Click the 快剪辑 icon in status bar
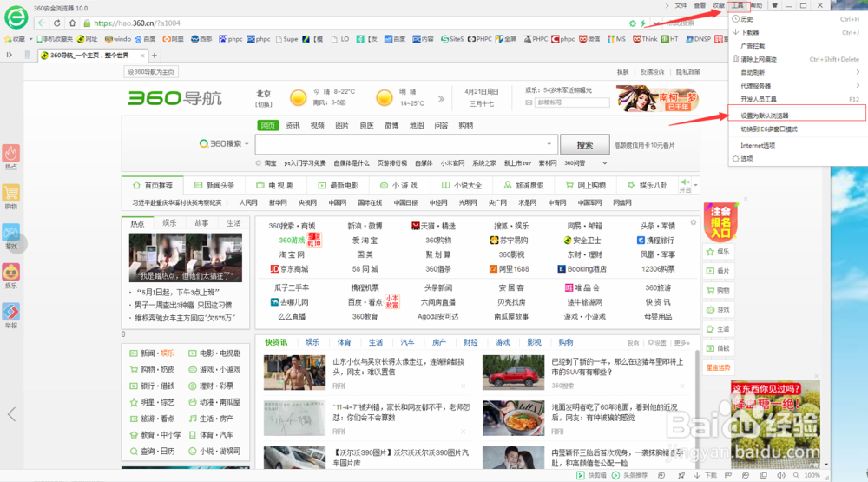This screenshot has height=482, width=868. tap(591, 475)
